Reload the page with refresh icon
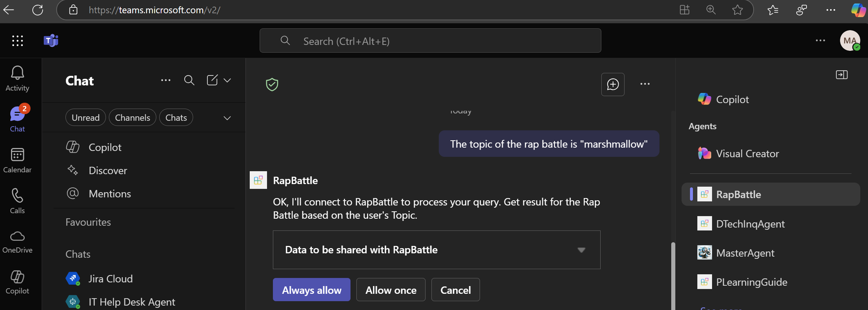 coord(38,10)
